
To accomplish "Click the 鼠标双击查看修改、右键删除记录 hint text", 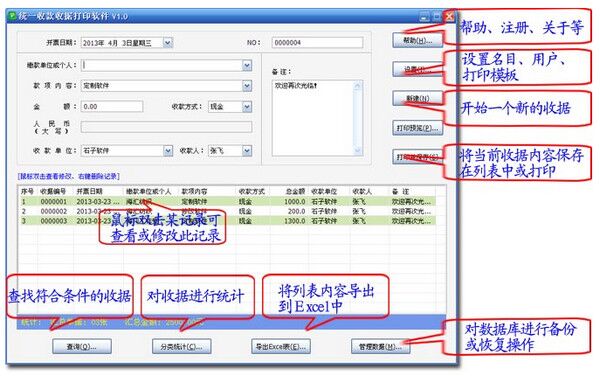I will coord(68,176).
